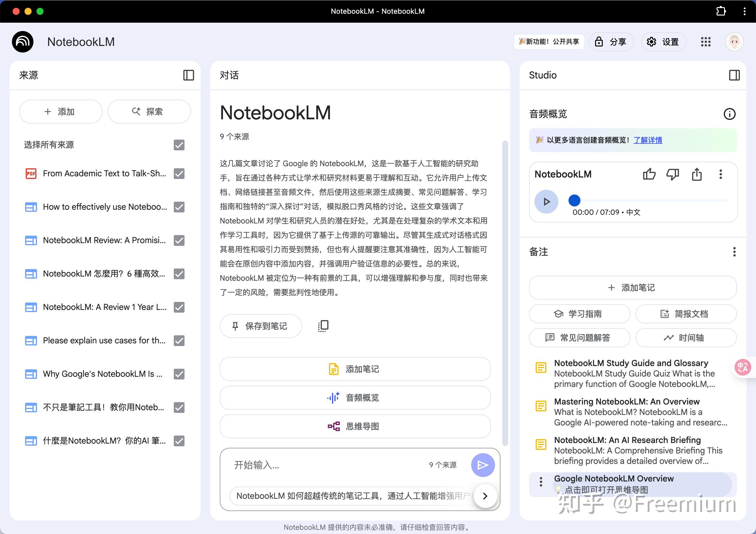Generate 学习指南 study guide
The height and width of the screenshot is (534, 756).
click(580, 314)
